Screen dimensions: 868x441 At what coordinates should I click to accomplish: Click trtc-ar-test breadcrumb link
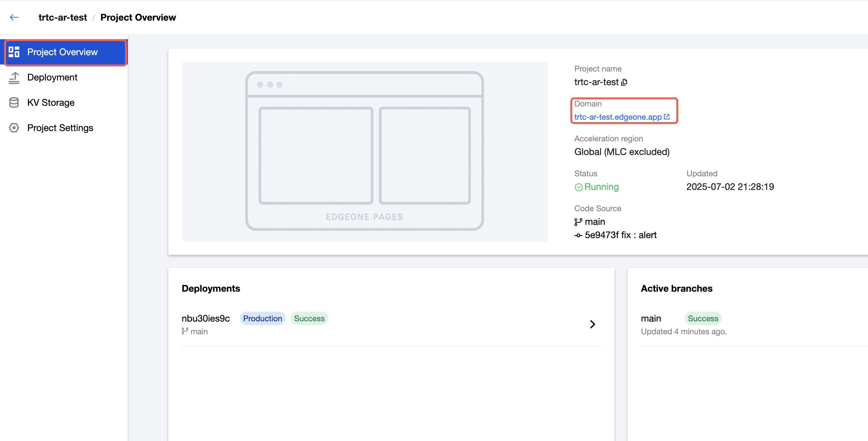pyautogui.click(x=63, y=17)
